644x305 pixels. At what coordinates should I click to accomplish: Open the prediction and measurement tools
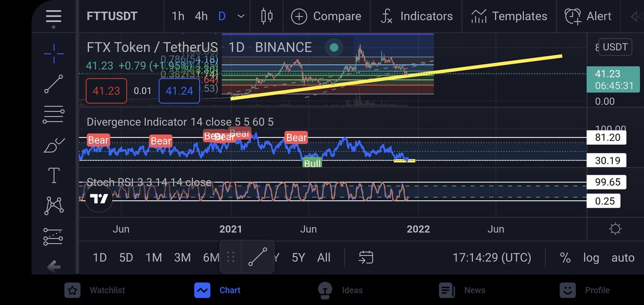pyautogui.click(x=54, y=236)
